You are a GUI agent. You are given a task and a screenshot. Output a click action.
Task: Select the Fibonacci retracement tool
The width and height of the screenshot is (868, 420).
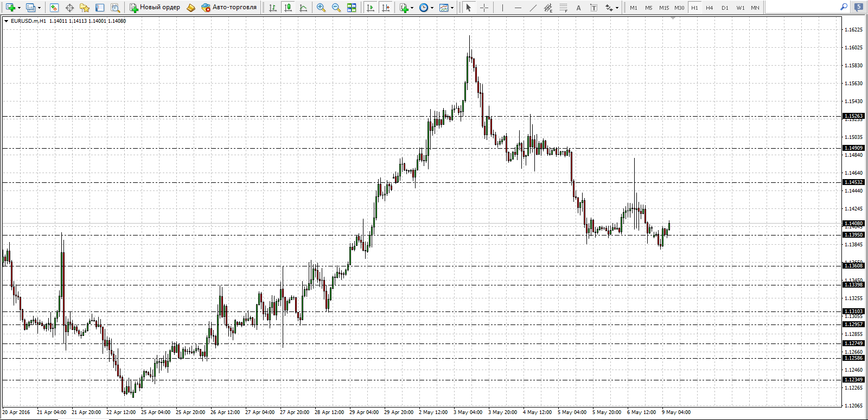pyautogui.click(x=563, y=8)
